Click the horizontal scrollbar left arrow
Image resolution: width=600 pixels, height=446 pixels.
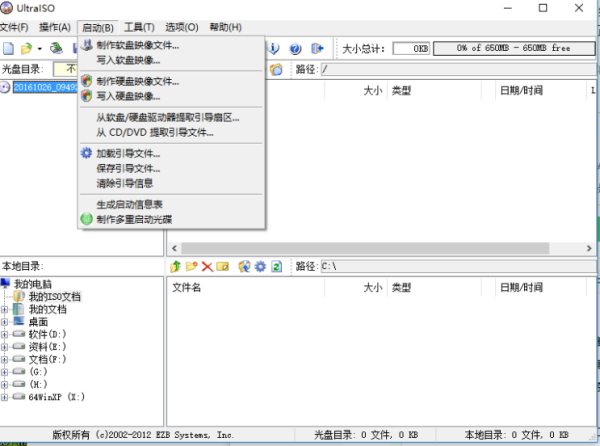[174, 248]
